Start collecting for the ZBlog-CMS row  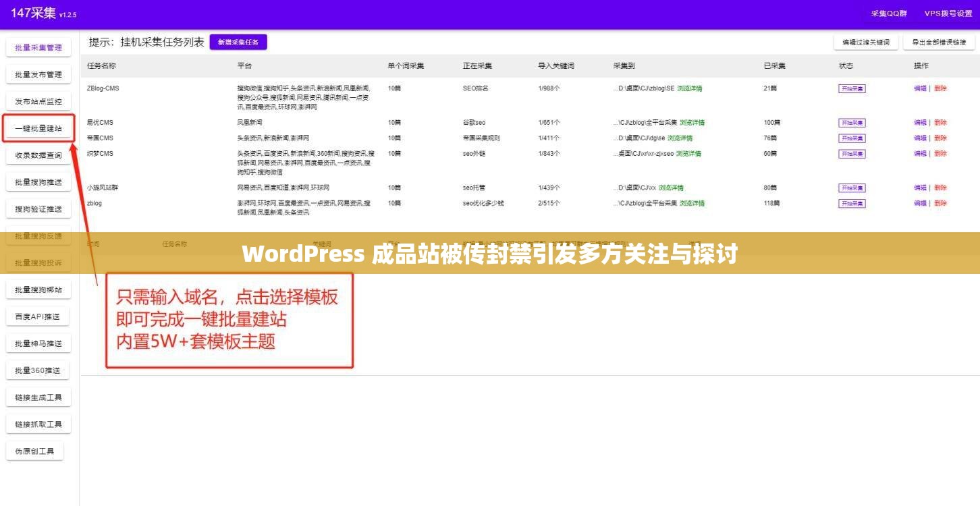(x=852, y=88)
